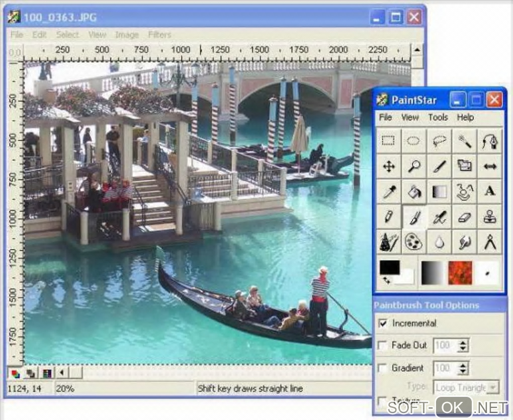513x420 pixels.
Task: Select the Pencil tool
Action: [x=388, y=217]
